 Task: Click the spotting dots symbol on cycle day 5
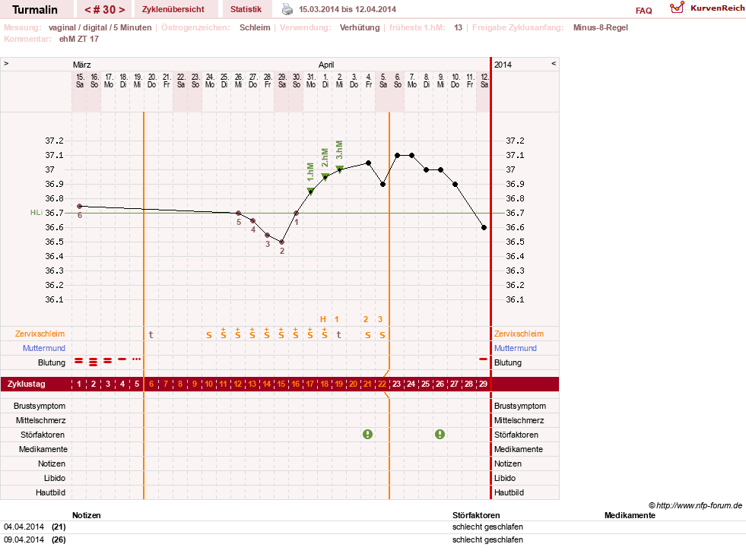137,359
